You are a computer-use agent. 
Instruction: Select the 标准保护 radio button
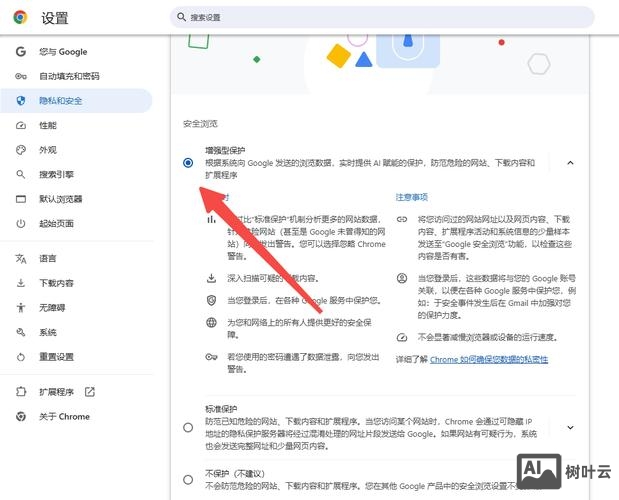(x=188, y=427)
